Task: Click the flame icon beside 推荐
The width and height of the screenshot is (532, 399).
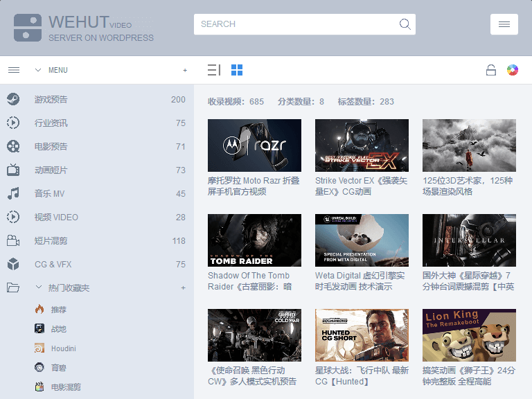Action: (x=39, y=310)
